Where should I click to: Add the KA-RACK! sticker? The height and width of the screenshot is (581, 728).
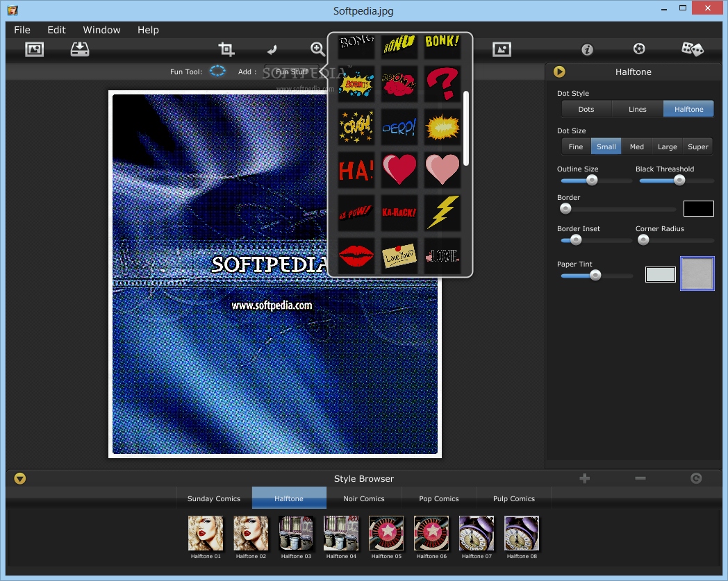click(x=399, y=212)
